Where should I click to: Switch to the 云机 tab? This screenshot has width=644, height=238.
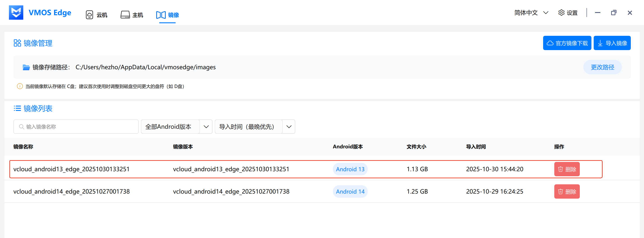pos(101,15)
